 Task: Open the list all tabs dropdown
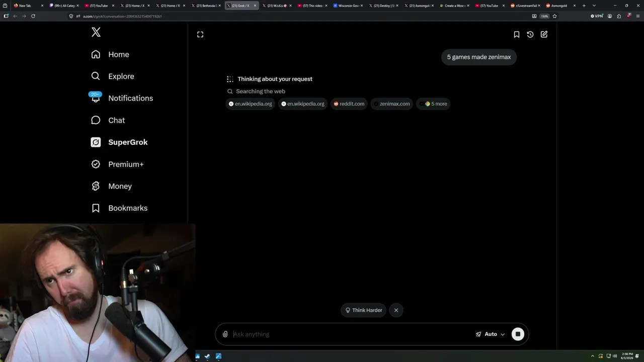click(x=594, y=6)
